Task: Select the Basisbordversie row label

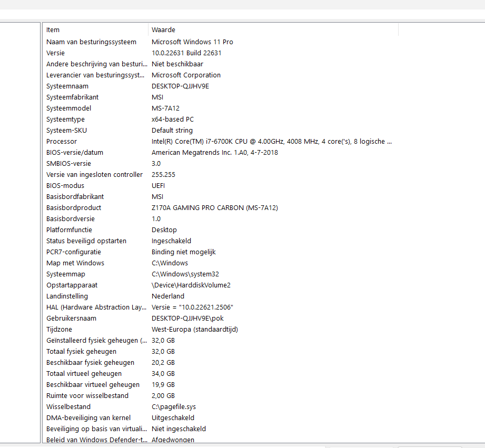Action: (x=71, y=219)
